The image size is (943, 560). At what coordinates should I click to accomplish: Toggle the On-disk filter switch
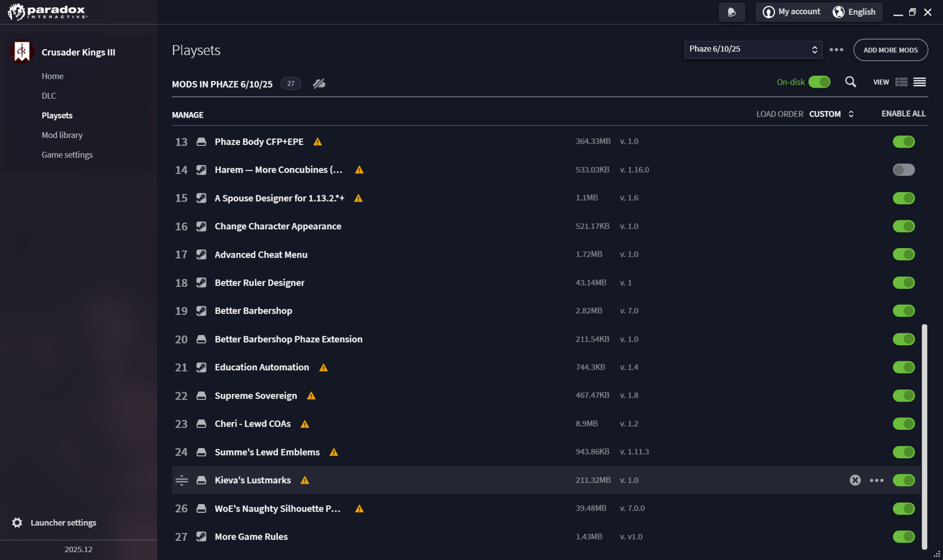[x=820, y=82]
